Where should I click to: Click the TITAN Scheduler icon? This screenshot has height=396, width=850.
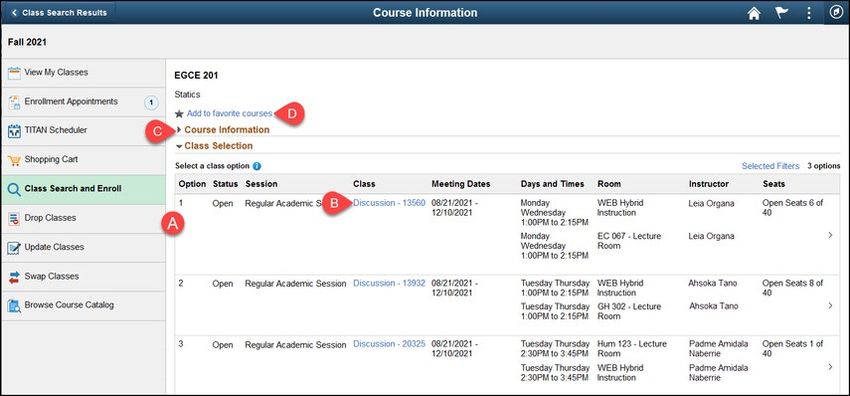14,131
